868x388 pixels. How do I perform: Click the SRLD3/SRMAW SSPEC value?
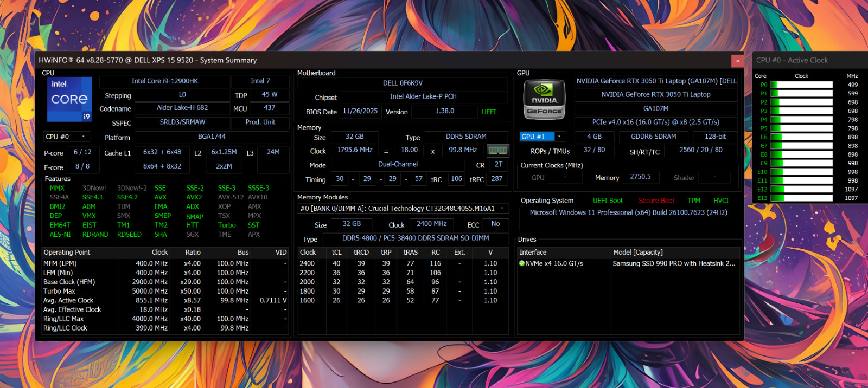click(182, 122)
